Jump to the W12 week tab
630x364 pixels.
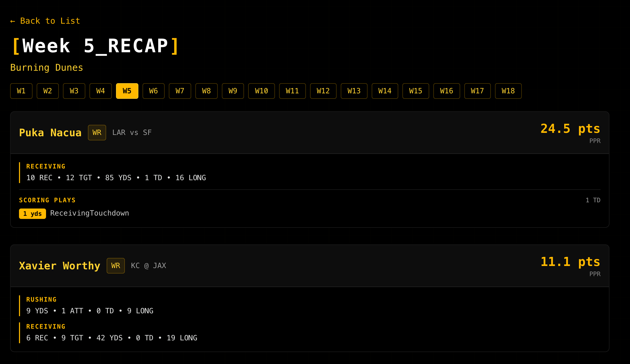coord(323,91)
